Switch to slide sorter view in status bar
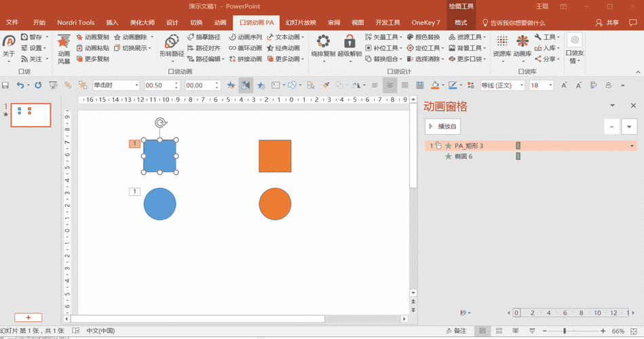 click(499, 331)
